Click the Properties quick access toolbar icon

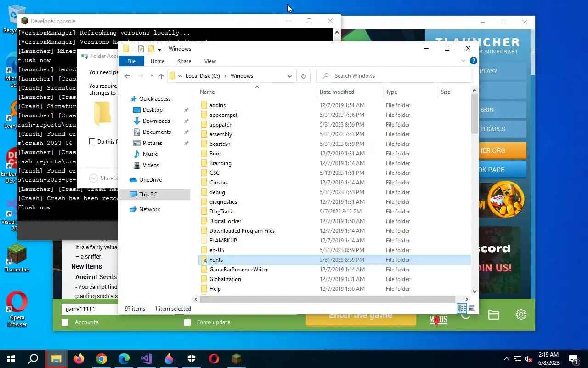click(141, 49)
